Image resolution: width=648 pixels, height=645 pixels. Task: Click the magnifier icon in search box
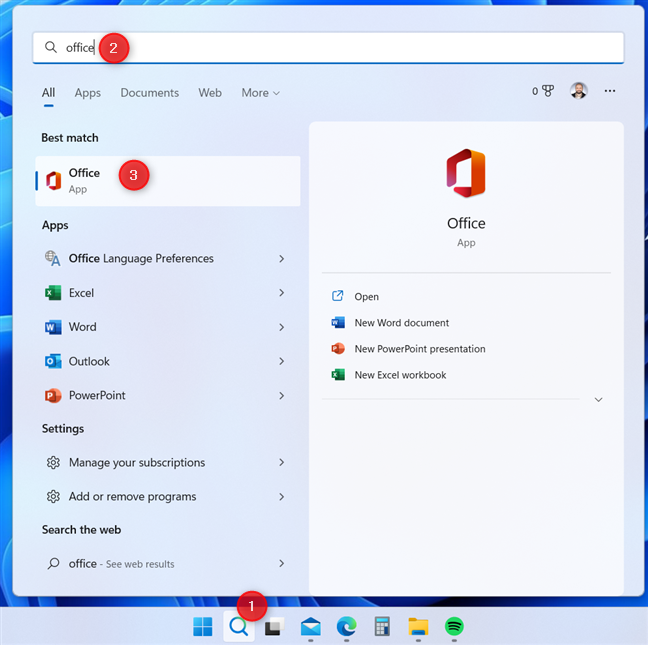(x=51, y=47)
